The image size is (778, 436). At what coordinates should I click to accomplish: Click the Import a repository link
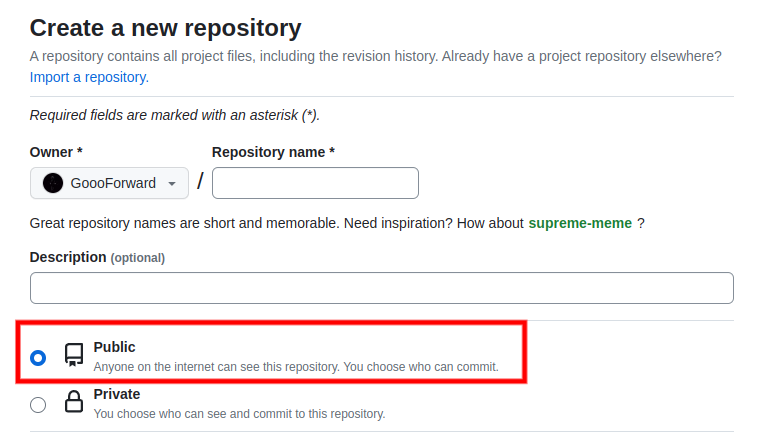click(89, 77)
